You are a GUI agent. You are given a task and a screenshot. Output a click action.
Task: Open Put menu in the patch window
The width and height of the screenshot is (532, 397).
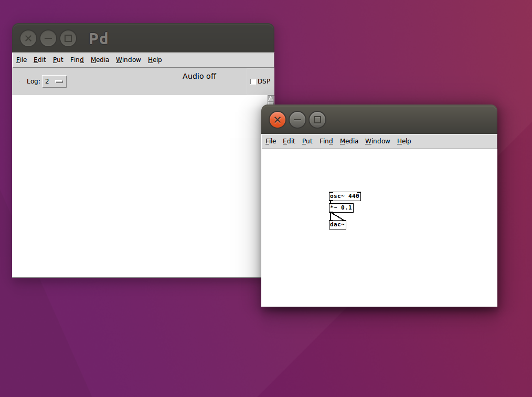point(307,141)
